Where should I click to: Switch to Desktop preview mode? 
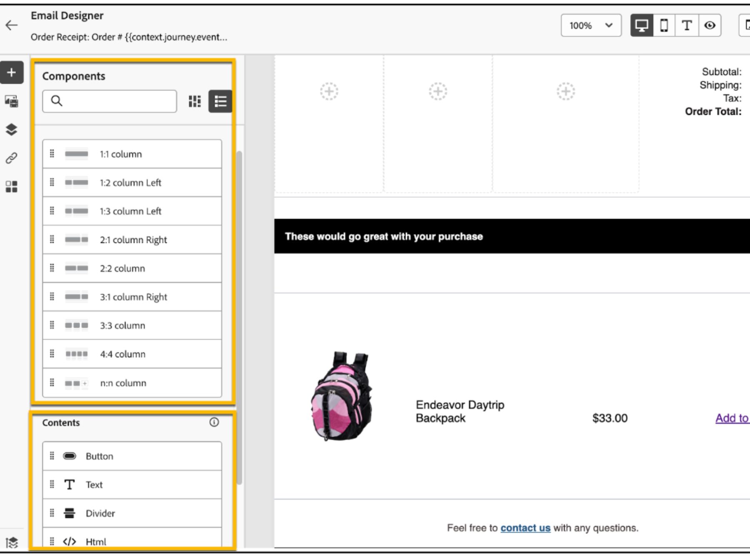(x=641, y=25)
